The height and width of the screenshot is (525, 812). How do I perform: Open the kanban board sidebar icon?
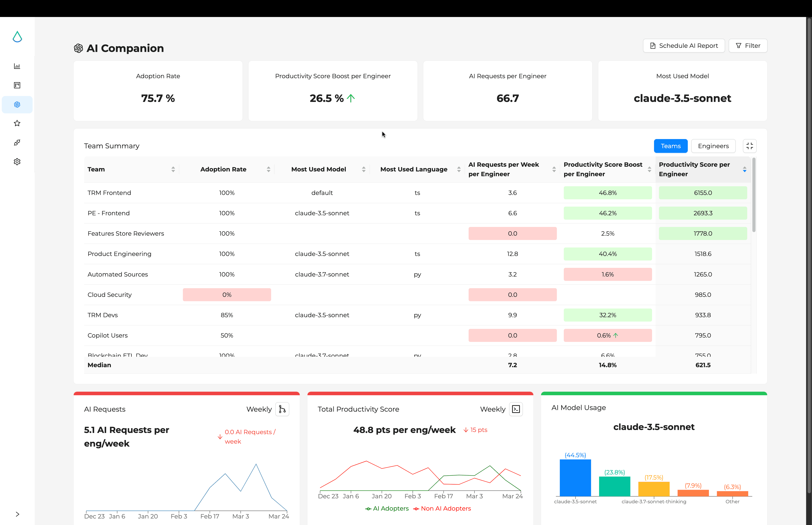click(17, 85)
